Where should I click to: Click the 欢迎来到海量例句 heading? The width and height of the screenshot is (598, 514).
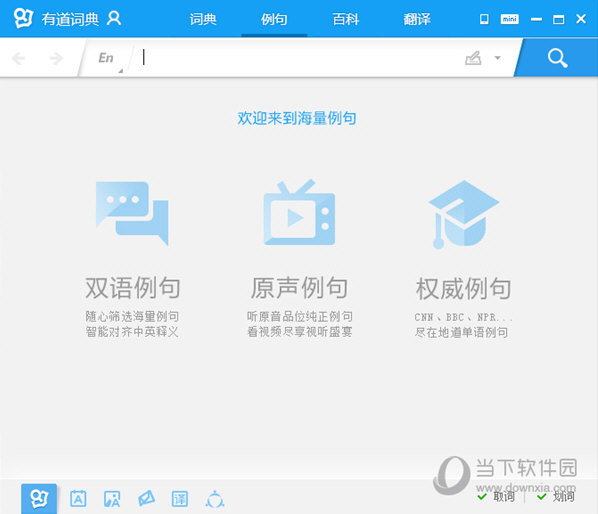point(297,118)
